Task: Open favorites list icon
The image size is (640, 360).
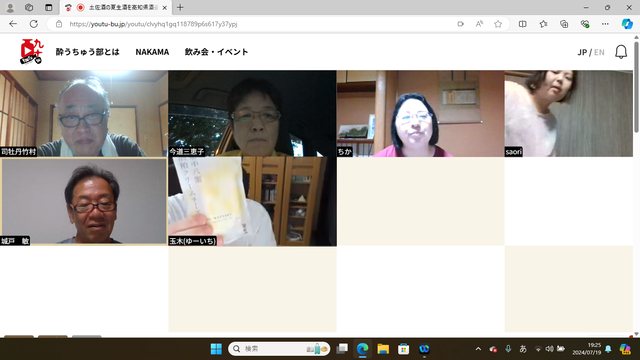Action: 543,24
